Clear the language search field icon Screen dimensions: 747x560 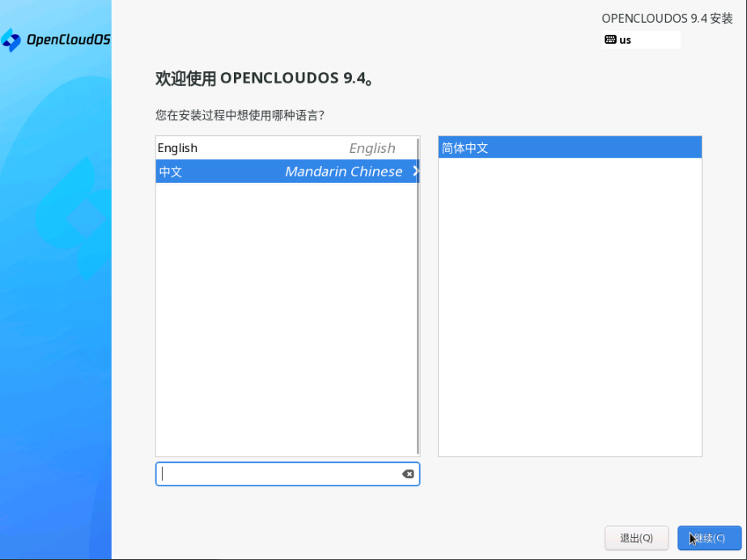(408, 473)
